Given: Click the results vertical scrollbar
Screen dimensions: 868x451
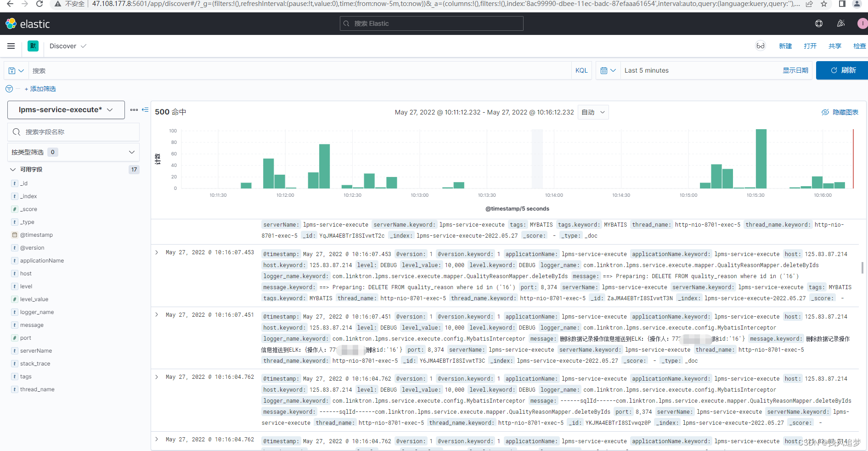Looking at the screenshot, I should 862,268.
